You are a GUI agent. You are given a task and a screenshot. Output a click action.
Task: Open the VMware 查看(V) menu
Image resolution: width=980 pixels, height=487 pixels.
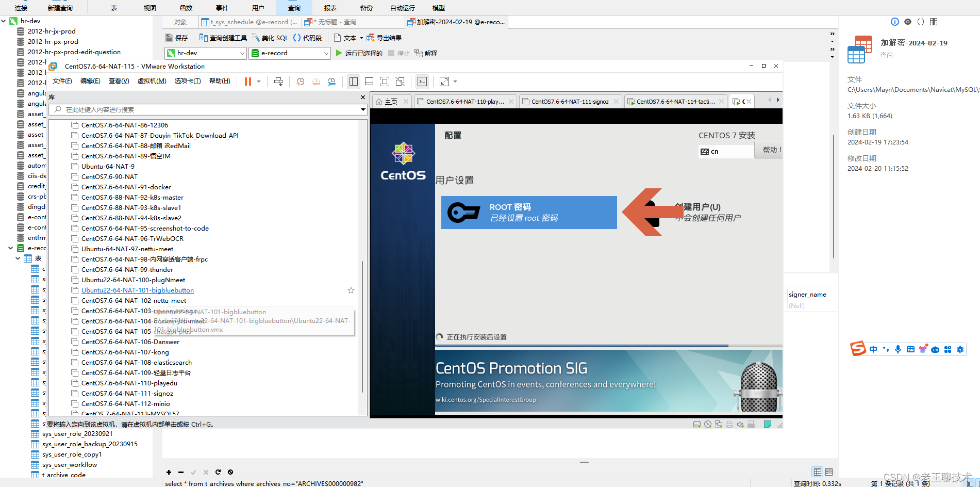pyautogui.click(x=119, y=81)
